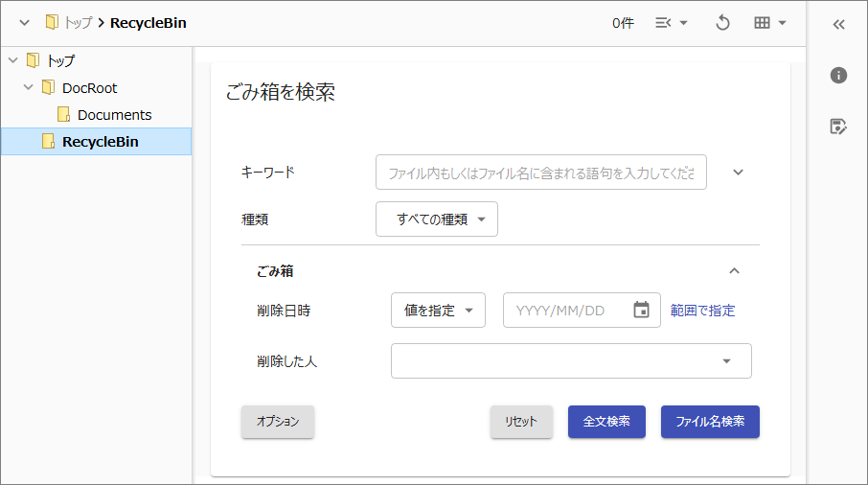868x485 pixels.
Task: Open the sort order list menu
Action: point(671,23)
